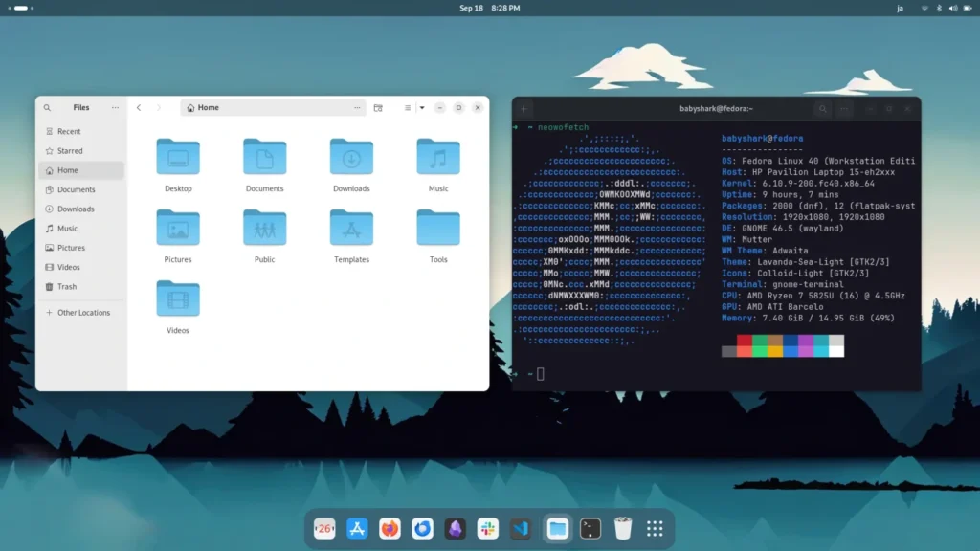The image size is (980, 551).
Task: Open Trash from the Files sidebar
Action: 81,286
